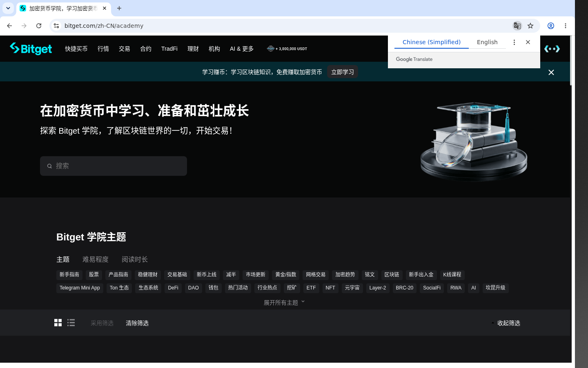Open a new browser tab
This screenshot has width=588, height=368.
pos(119,8)
